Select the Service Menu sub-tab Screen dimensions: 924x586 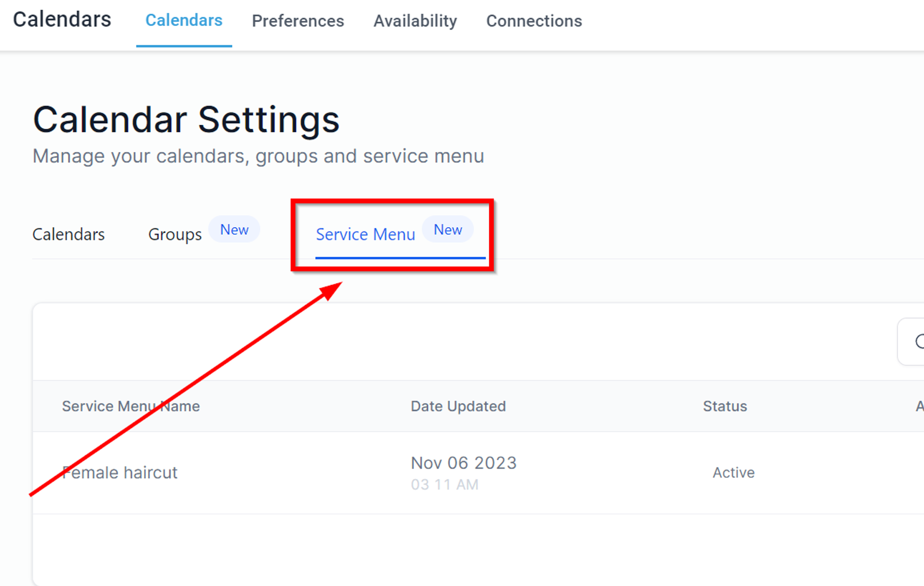365,234
